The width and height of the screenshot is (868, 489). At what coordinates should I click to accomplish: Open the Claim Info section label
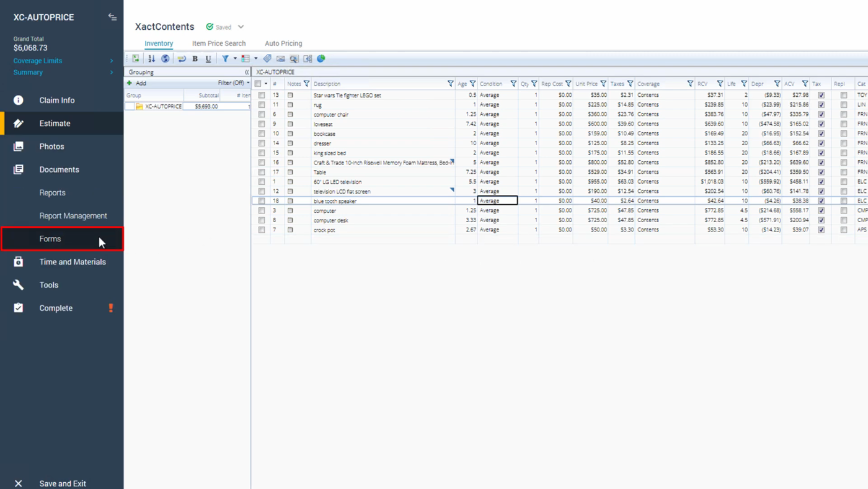(x=57, y=100)
